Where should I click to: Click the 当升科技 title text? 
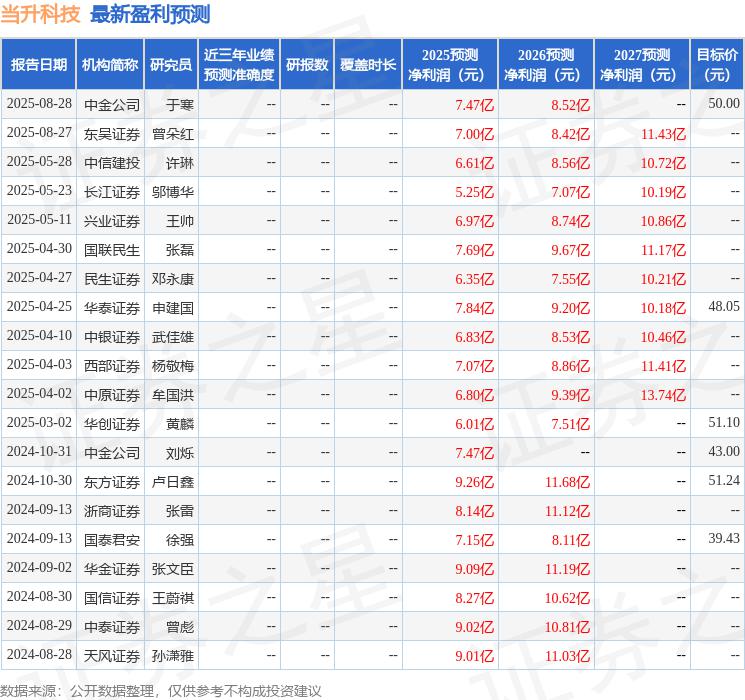[x=40, y=14]
